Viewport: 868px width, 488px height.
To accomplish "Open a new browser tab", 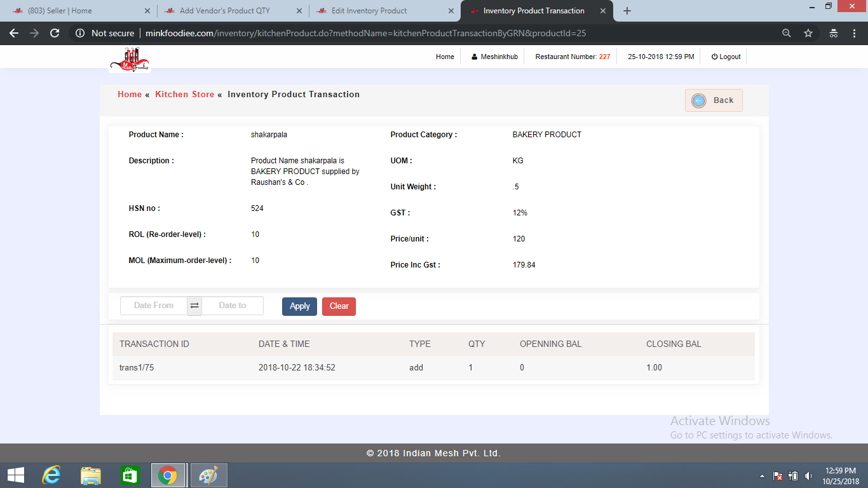I will click(627, 11).
